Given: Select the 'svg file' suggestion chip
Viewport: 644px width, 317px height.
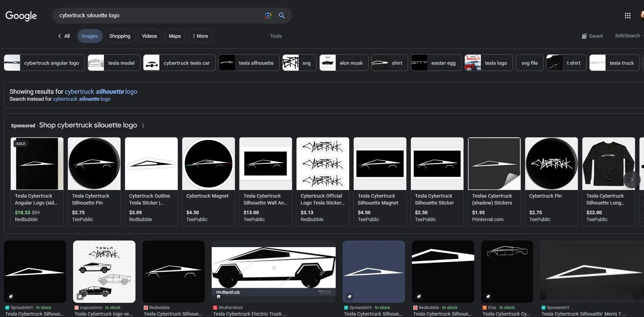Looking at the screenshot, I should [x=530, y=63].
